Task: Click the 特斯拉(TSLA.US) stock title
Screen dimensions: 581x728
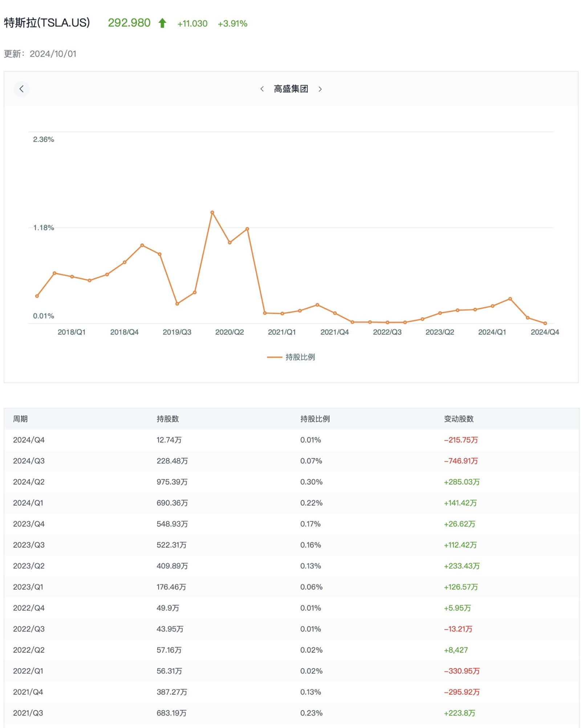Action: tap(47, 23)
